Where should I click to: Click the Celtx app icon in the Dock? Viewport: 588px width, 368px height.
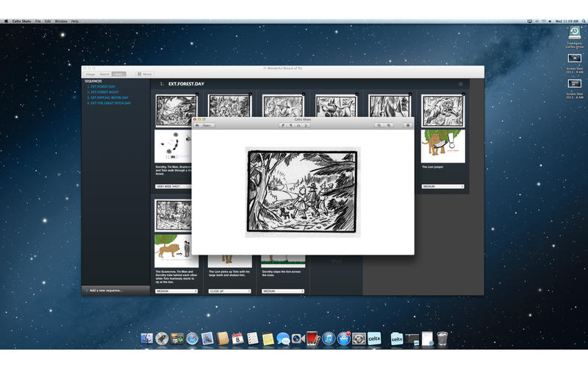click(x=374, y=339)
